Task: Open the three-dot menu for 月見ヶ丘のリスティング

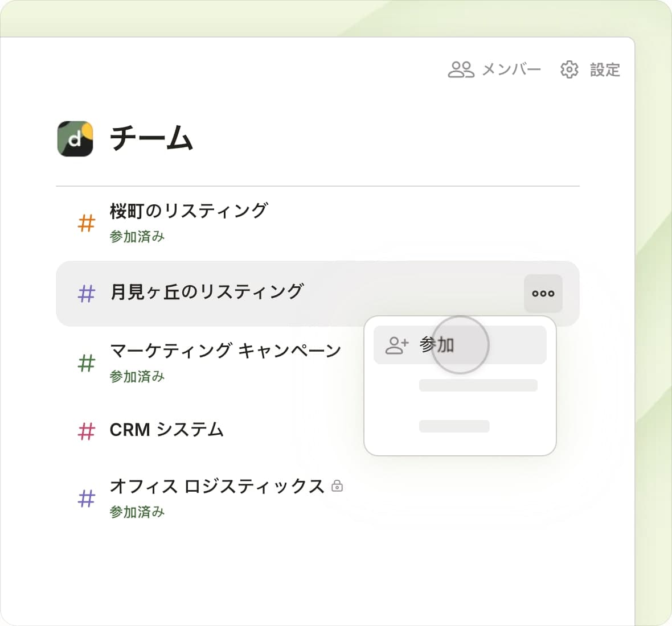Action: (x=543, y=294)
